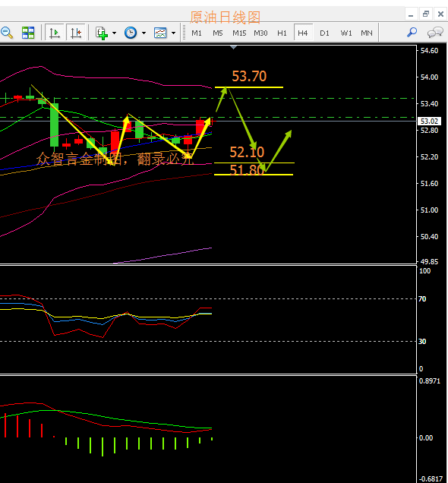
Task: Click the chart templates icon
Action: (160, 33)
